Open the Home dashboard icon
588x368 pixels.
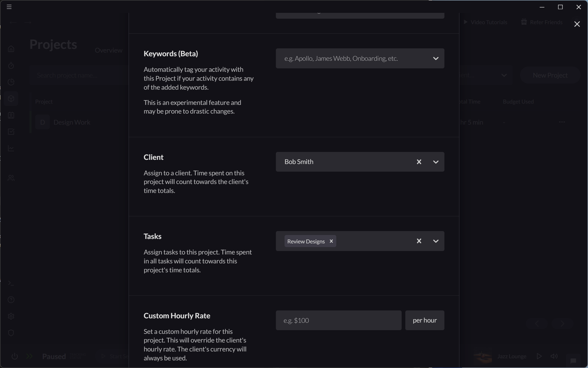(x=11, y=49)
